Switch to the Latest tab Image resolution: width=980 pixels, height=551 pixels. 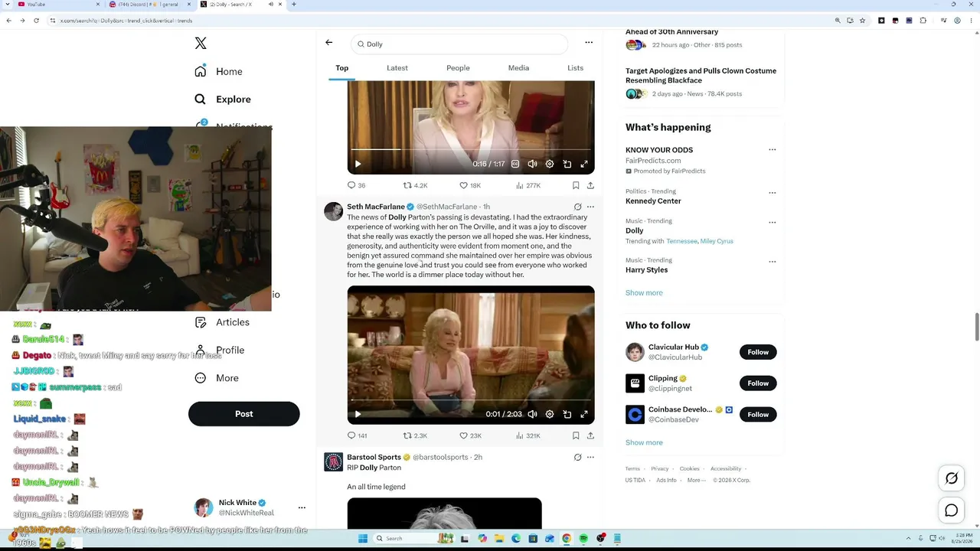pos(397,68)
